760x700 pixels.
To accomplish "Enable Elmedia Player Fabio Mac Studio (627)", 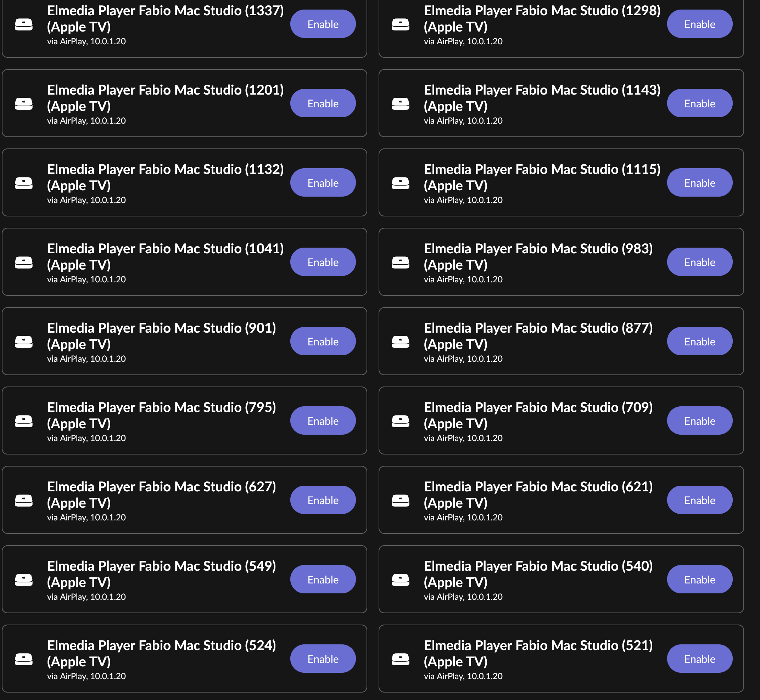I will [x=323, y=500].
